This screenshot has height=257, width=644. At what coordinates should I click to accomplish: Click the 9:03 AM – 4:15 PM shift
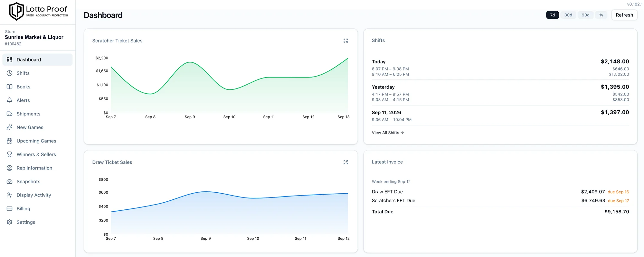pyautogui.click(x=390, y=100)
